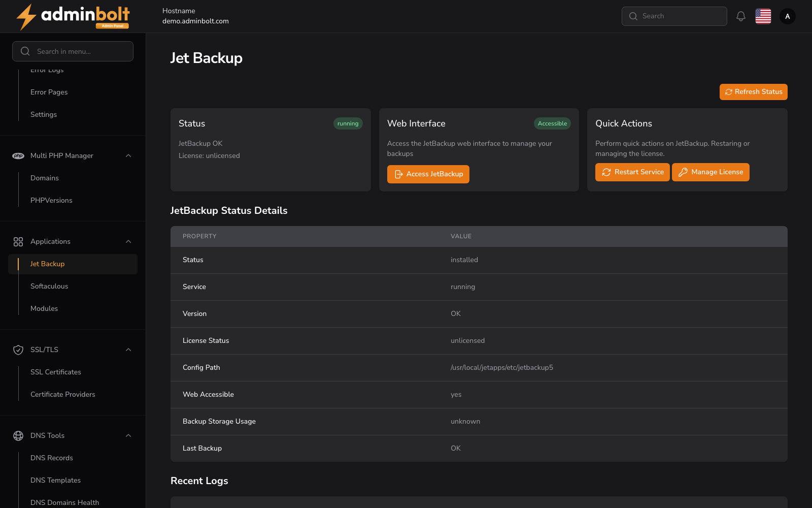Click the 'unknown' value cell

[465, 422]
